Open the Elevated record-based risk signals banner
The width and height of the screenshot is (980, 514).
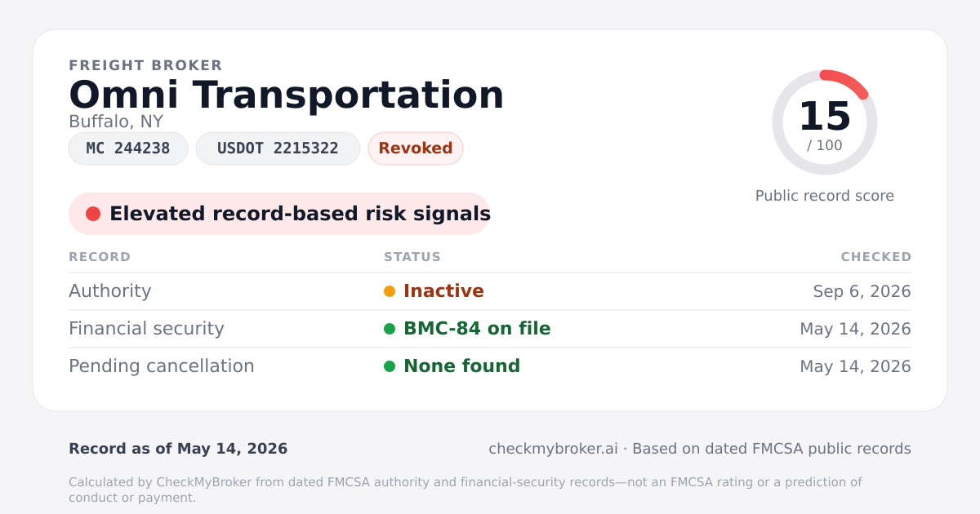[x=279, y=214]
